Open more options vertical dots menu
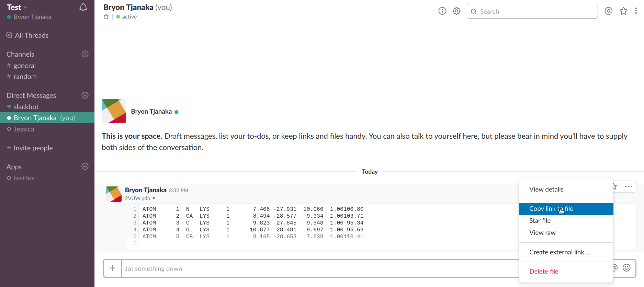Screen dimensions: 644x287 click(x=636, y=11)
